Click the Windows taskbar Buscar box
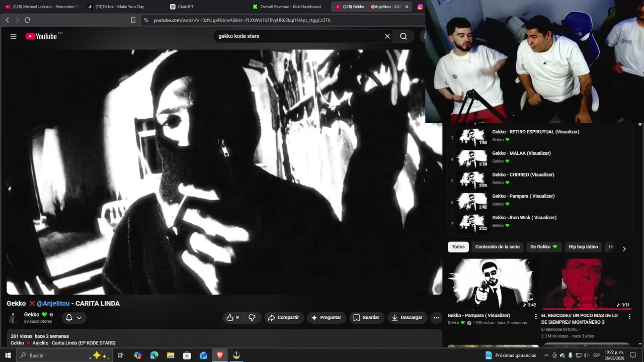 (x=64, y=355)
